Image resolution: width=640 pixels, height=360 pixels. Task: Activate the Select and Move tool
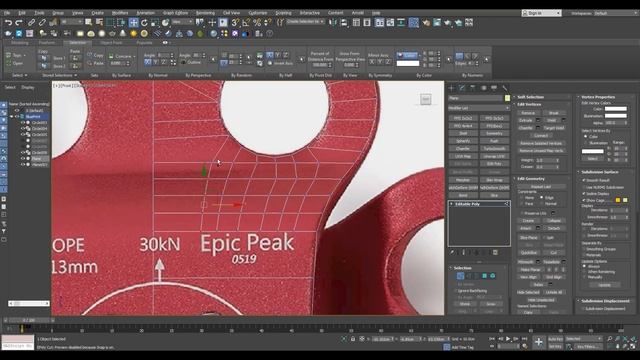pos(133,23)
